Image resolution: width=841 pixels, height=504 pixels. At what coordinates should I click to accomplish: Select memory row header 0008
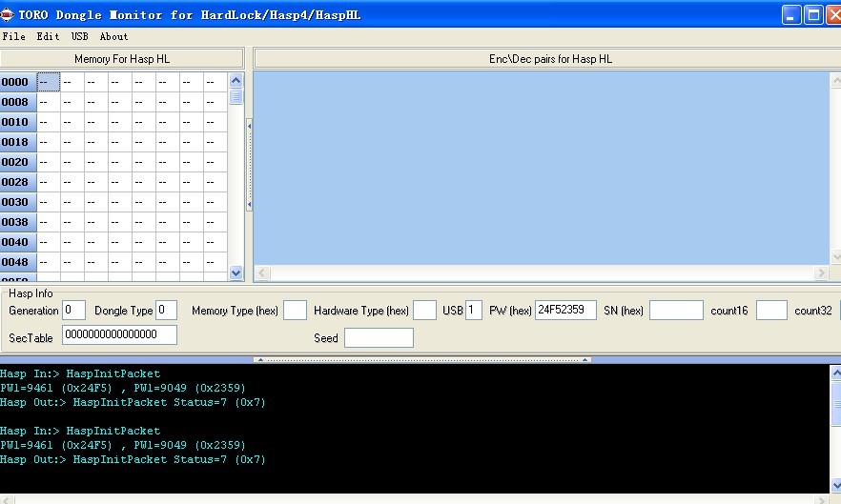18,102
